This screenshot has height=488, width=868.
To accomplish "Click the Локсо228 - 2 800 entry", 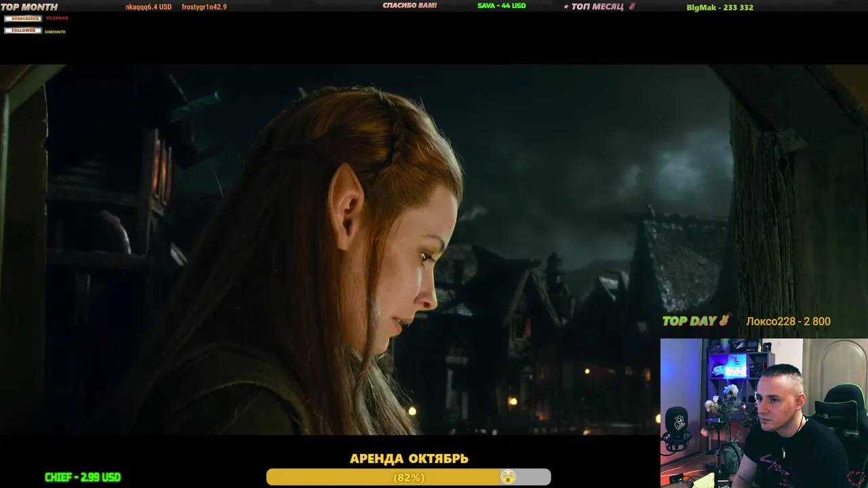I will [788, 321].
